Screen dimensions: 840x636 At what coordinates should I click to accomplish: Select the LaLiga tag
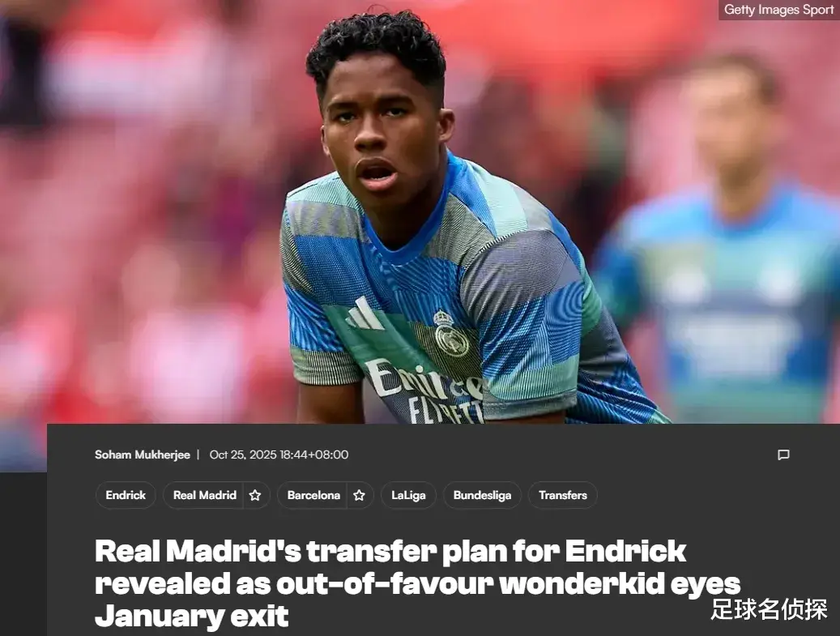tap(408, 495)
